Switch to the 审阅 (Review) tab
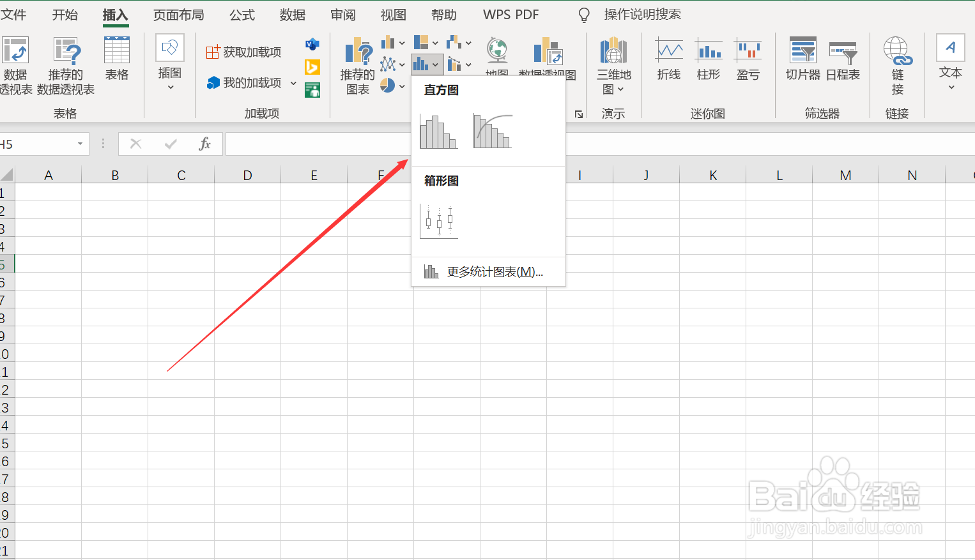This screenshot has height=560, width=975. point(343,14)
